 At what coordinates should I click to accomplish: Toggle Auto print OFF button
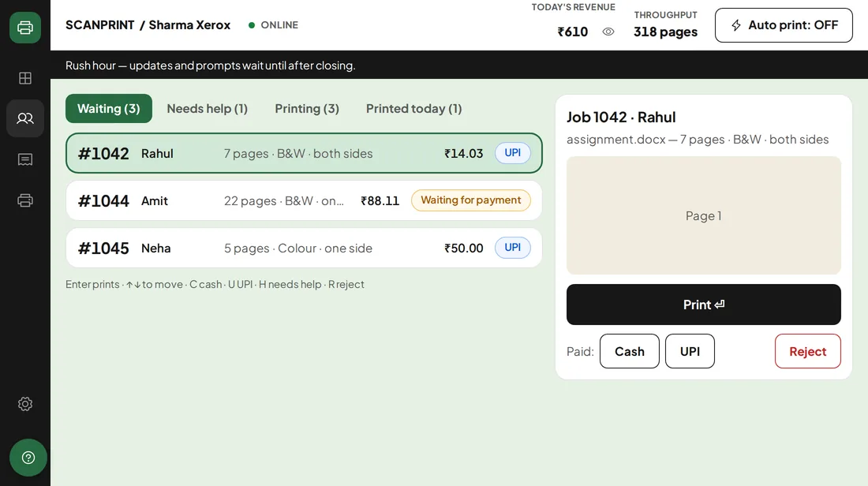click(784, 25)
